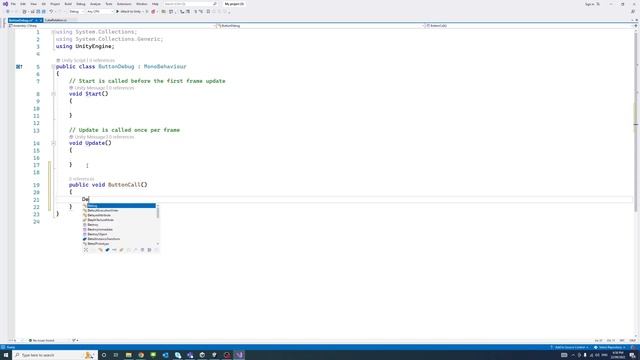This screenshot has width=640, height=360.
Task: Open the ButtonDebug class navigation dropdown
Action: [321, 26]
